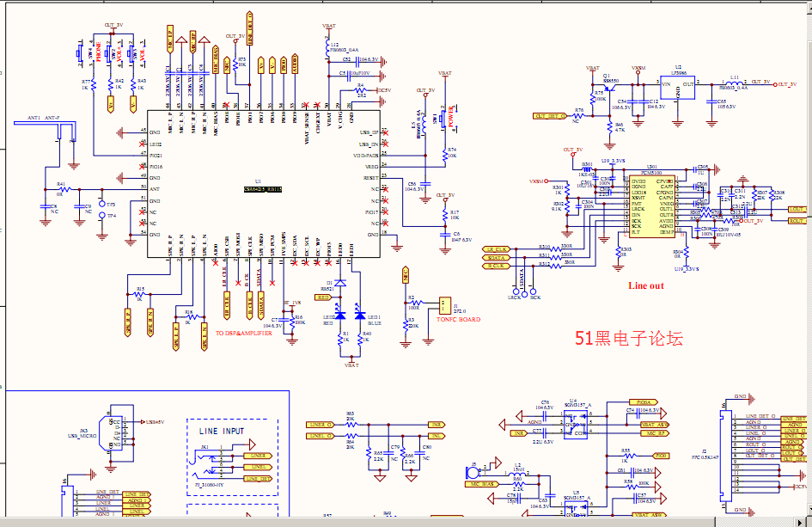This screenshot has width=812, height=527.
Task: Click the LINEL_O port feeding R64
Action: coord(320,436)
